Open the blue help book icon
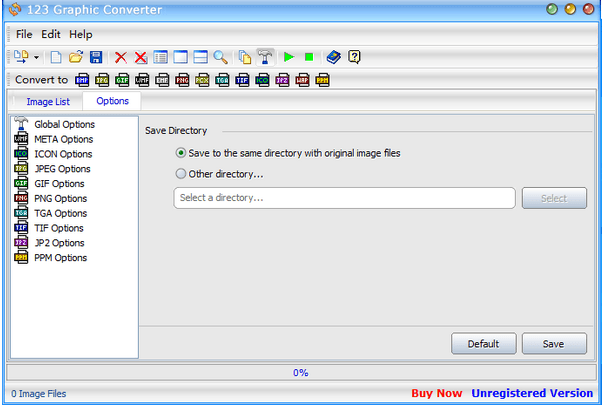The width and height of the screenshot is (613, 410). click(333, 57)
